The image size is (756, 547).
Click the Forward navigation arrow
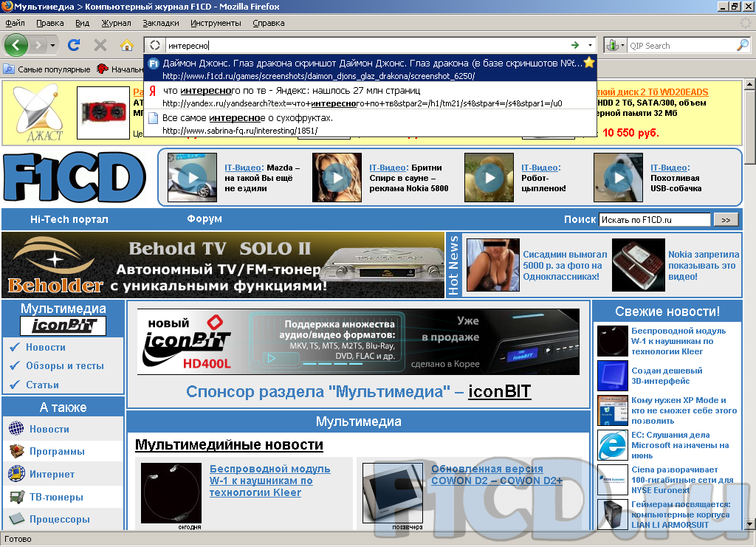point(37,45)
